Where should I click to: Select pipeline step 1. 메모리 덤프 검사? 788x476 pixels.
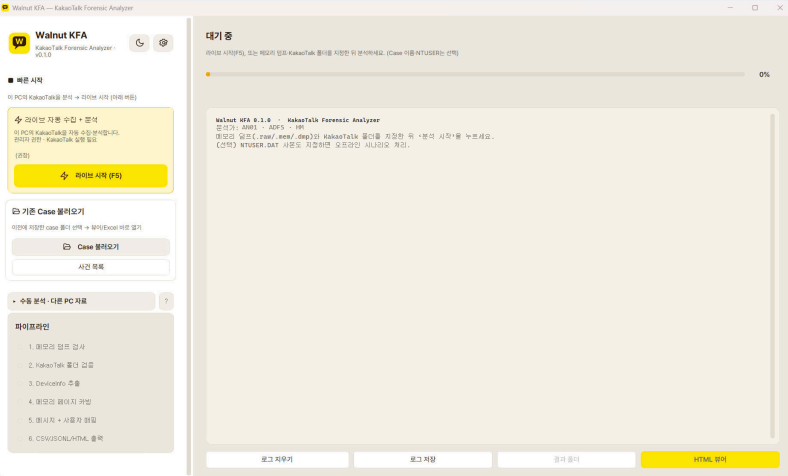pyautogui.click(x=56, y=347)
